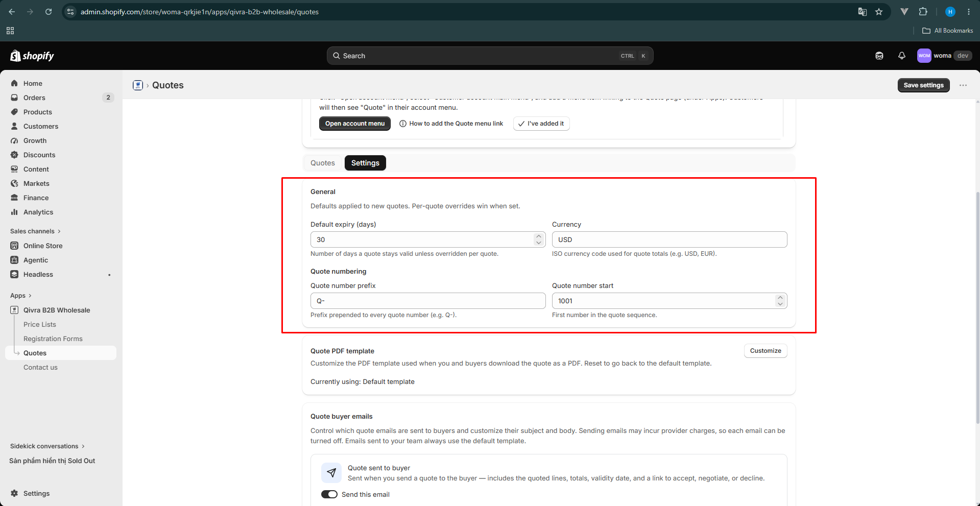This screenshot has height=506, width=980.
Task: Expand the Sales channels section
Action: tap(35, 231)
